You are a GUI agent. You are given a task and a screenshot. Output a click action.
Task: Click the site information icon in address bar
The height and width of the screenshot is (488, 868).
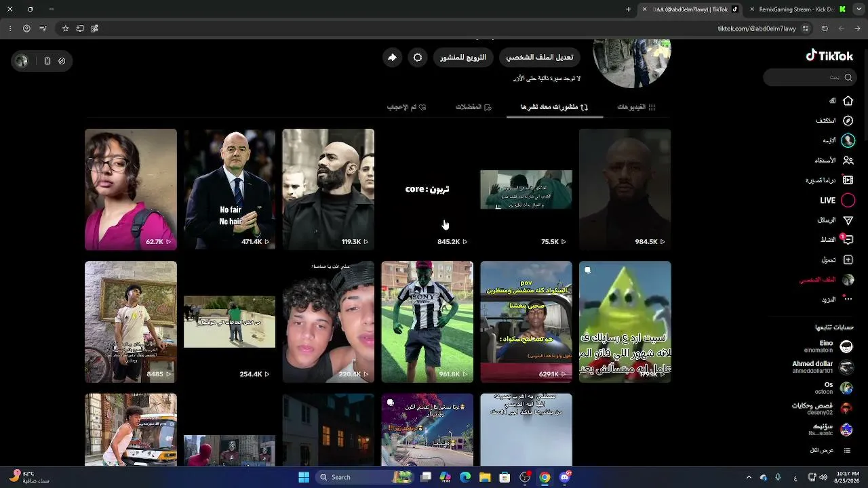(806, 28)
